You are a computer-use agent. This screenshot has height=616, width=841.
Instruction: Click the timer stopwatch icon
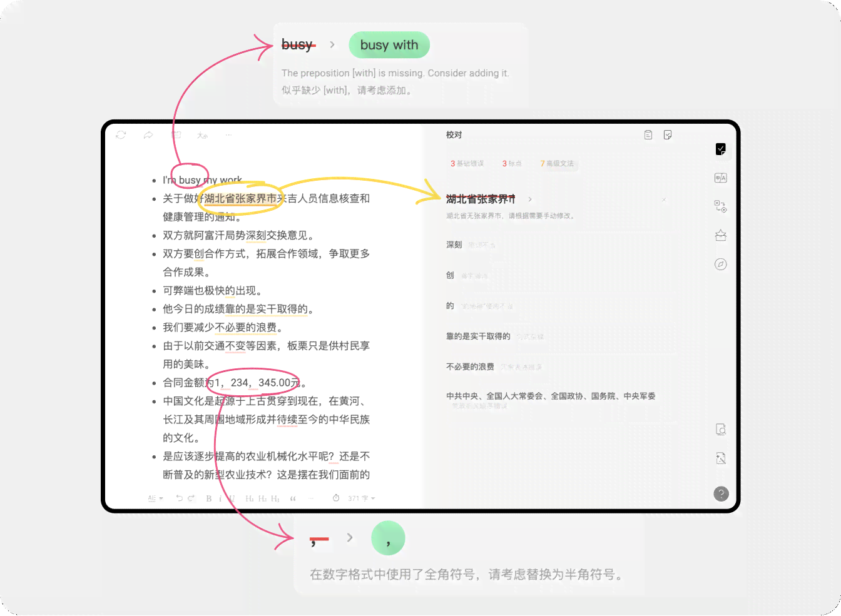(336, 498)
